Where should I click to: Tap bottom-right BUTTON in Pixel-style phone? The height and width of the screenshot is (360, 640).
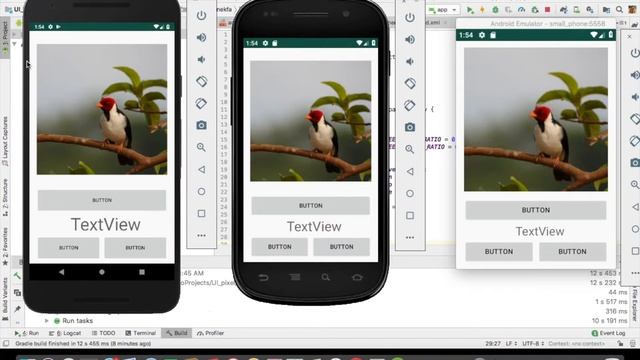(135, 248)
